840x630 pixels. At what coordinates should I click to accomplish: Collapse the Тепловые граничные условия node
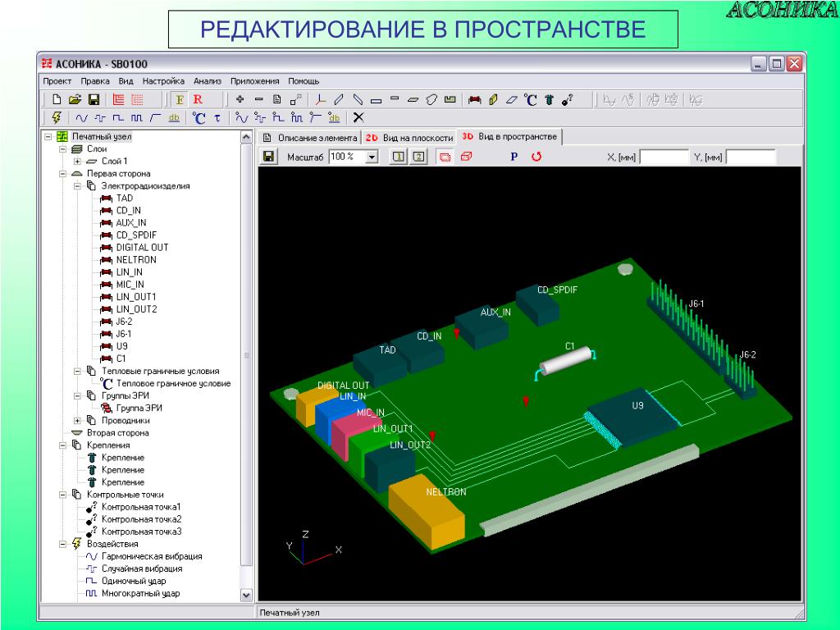tap(77, 371)
